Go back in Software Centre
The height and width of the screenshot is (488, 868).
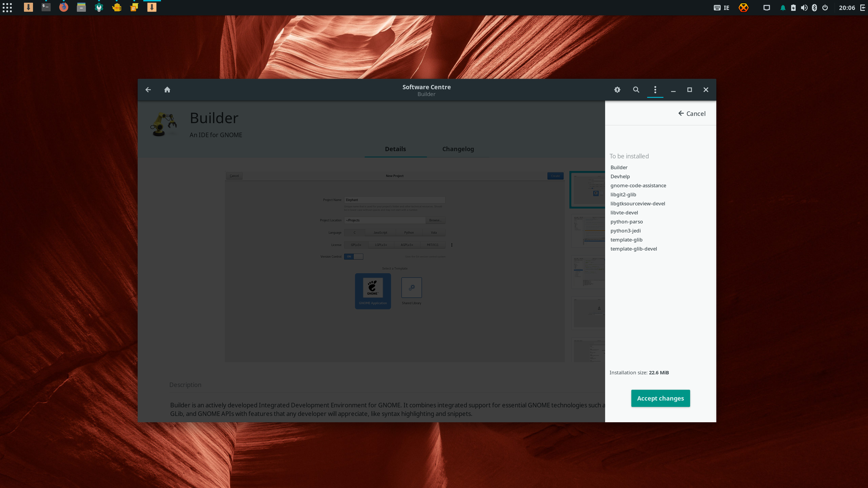click(148, 90)
